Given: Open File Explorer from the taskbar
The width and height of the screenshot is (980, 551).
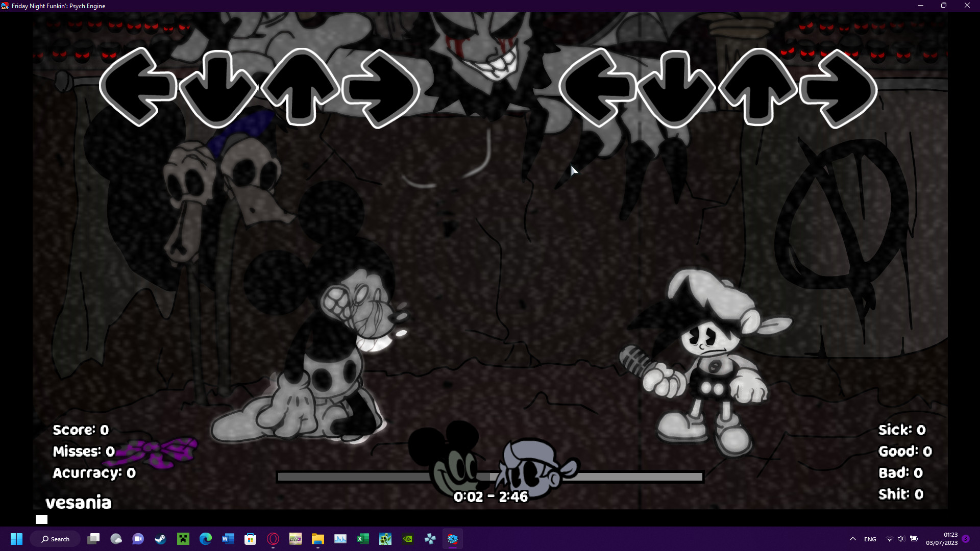Looking at the screenshot, I should [318, 539].
